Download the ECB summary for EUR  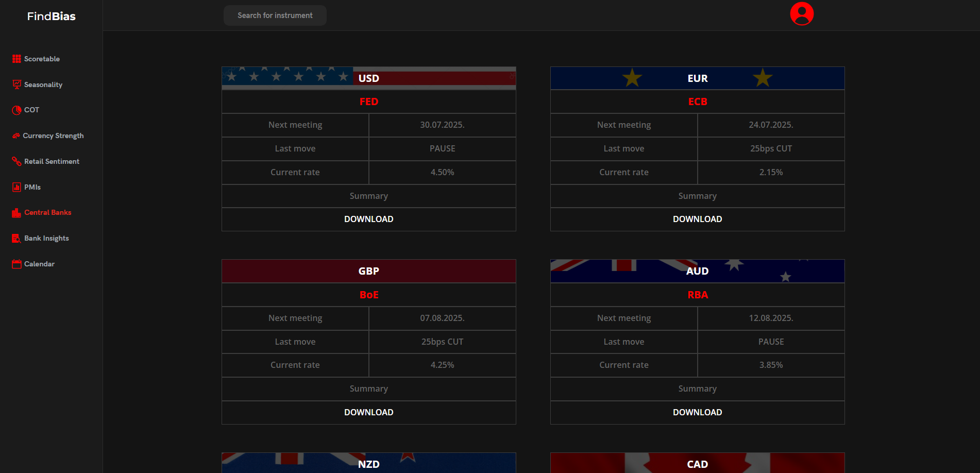(x=697, y=219)
